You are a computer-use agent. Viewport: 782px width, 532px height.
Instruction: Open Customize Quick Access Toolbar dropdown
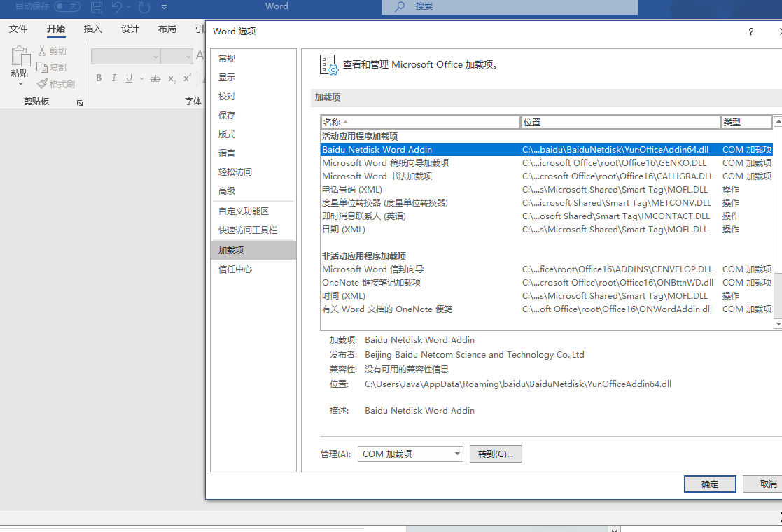point(164,7)
